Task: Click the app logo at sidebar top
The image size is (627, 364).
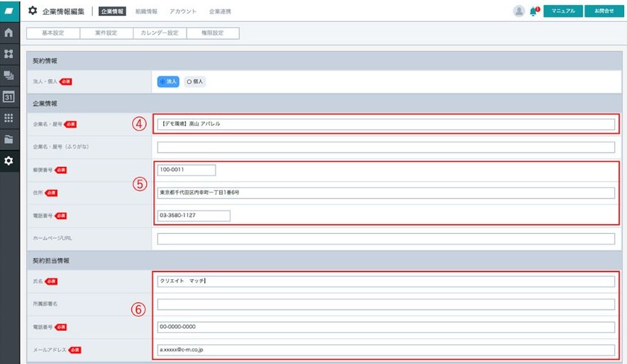Action: [x=9, y=11]
